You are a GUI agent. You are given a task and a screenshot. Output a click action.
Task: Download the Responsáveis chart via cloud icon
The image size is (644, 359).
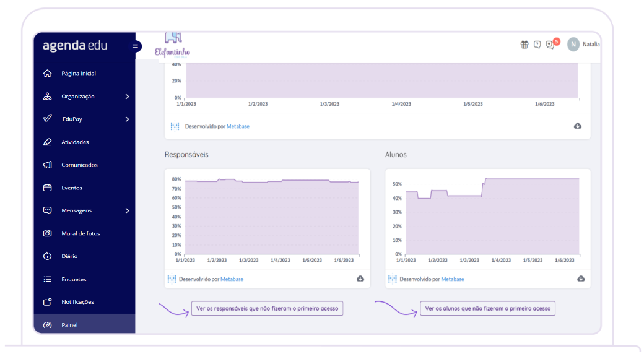click(360, 279)
